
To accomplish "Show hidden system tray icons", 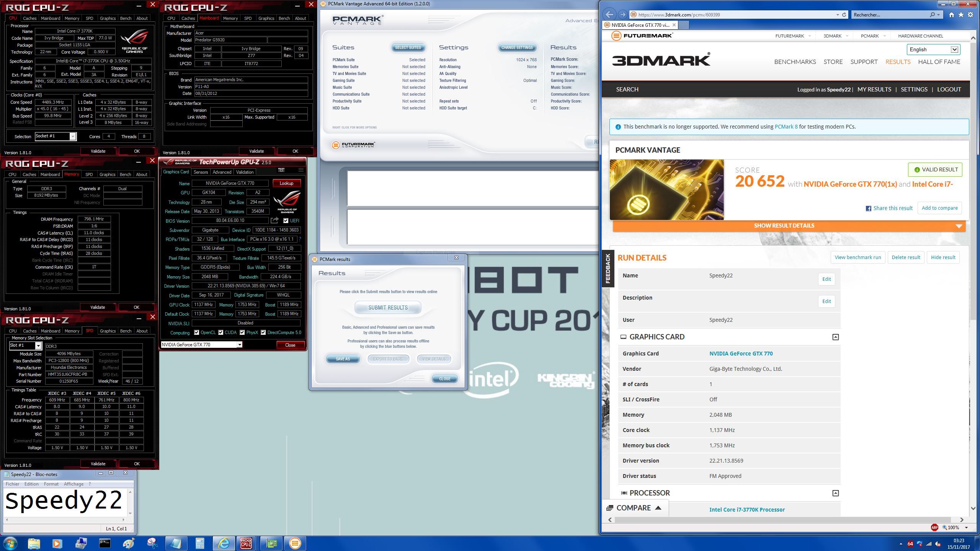I will pos(900,544).
